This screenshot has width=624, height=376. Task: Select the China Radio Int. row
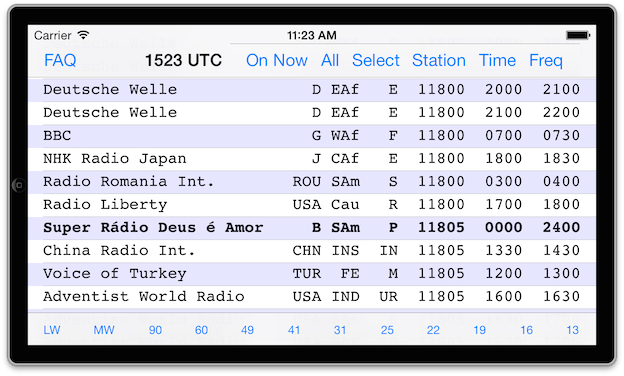coord(312,251)
